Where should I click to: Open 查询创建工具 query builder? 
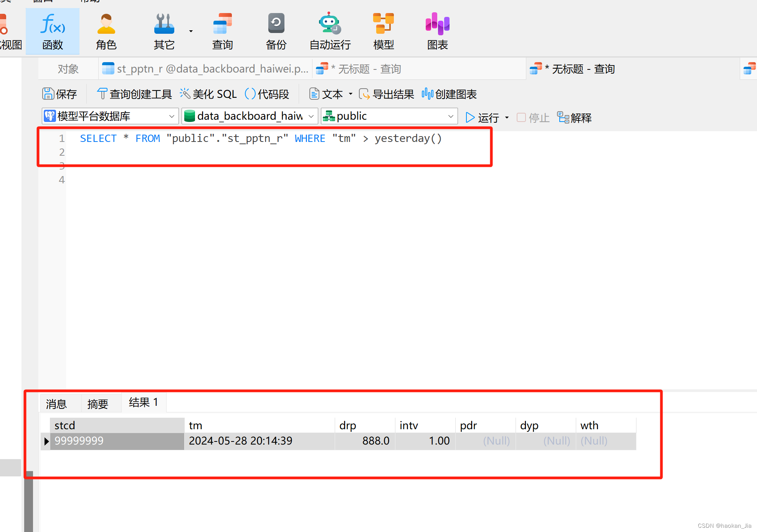pyautogui.click(x=134, y=94)
